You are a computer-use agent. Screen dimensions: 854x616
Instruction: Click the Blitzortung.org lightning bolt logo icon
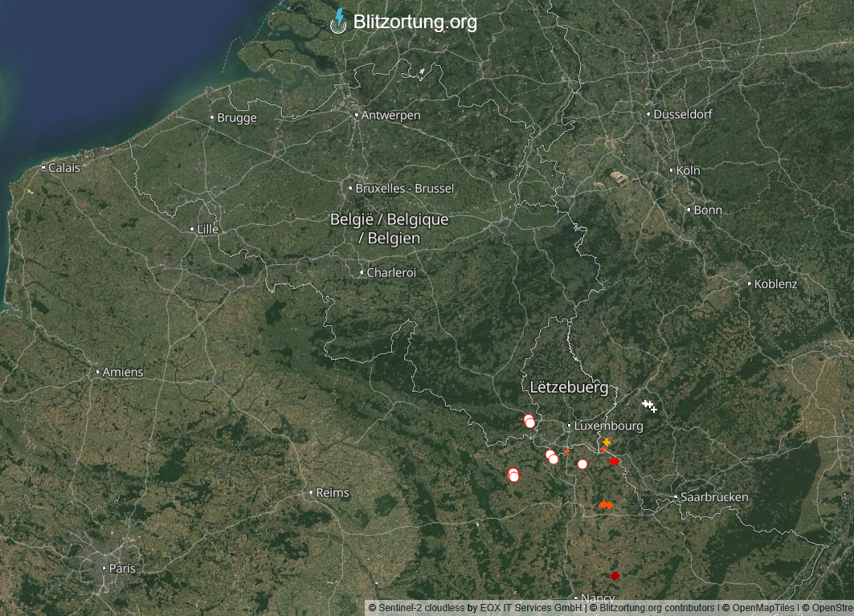coord(339,21)
